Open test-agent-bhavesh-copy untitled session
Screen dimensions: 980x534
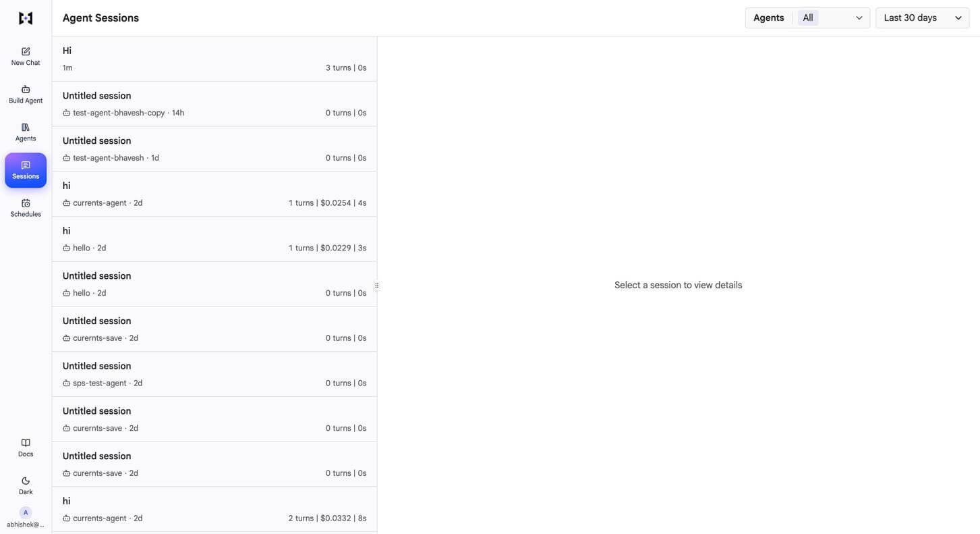click(x=214, y=104)
